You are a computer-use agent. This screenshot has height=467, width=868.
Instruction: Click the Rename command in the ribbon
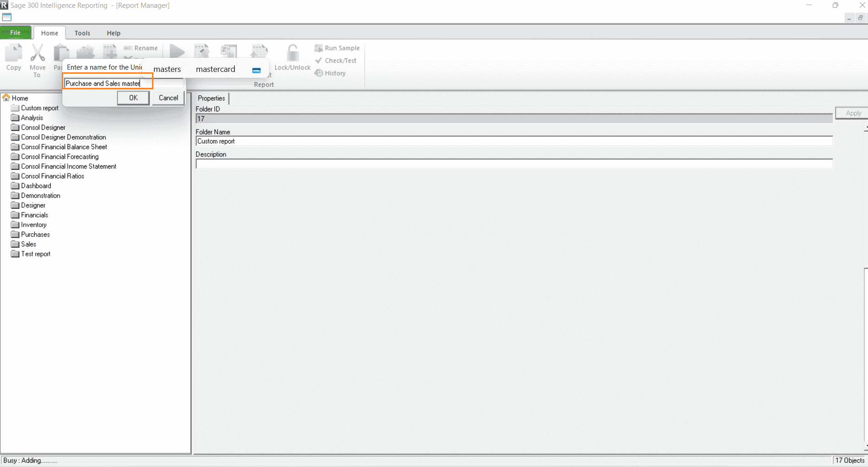click(142, 48)
